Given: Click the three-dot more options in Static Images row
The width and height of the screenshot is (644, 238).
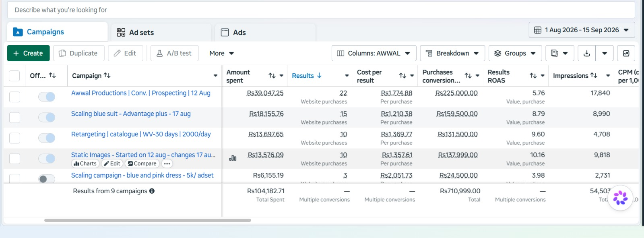Looking at the screenshot, I should [x=167, y=163].
